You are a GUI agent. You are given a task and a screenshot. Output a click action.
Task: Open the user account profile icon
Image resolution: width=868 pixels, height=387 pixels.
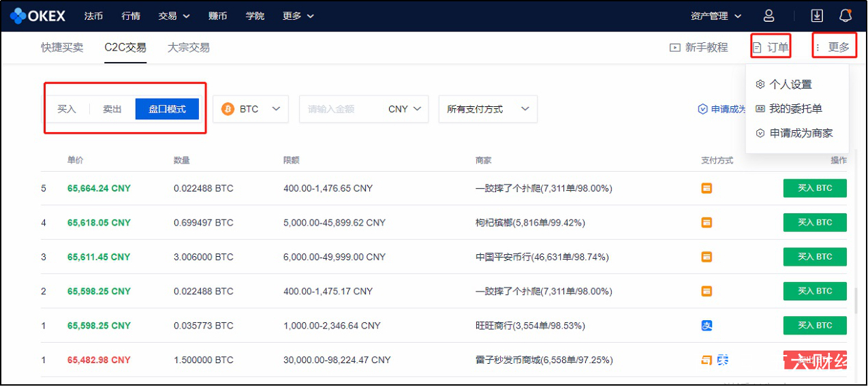[x=769, y=16]
